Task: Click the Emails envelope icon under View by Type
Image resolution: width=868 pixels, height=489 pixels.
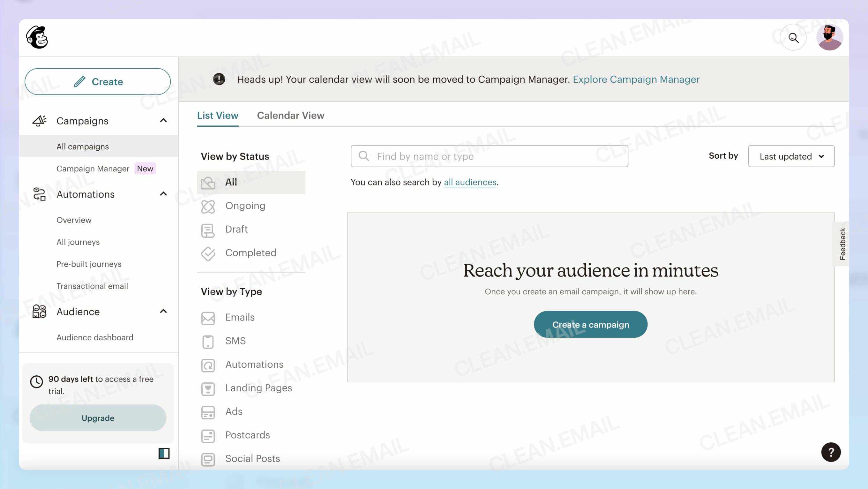Action: pos(208,317)
